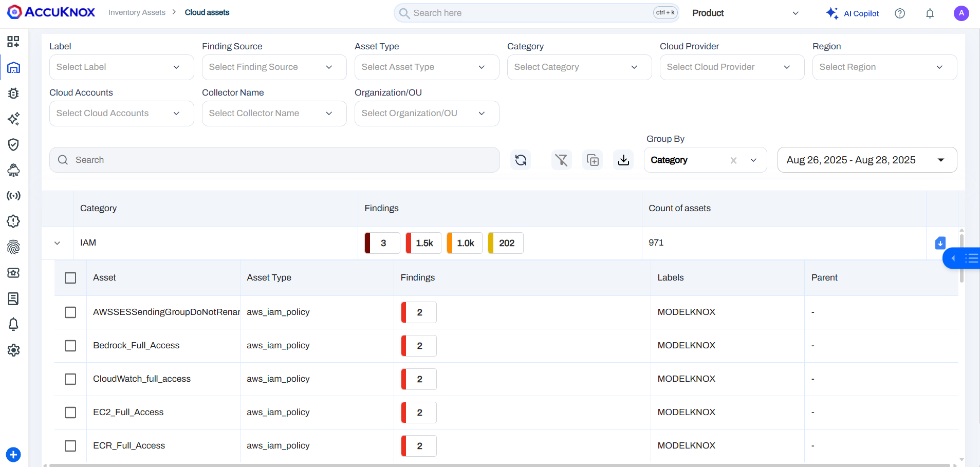Collapse the IAM category row
980x467 pixels.
[57, 243]
